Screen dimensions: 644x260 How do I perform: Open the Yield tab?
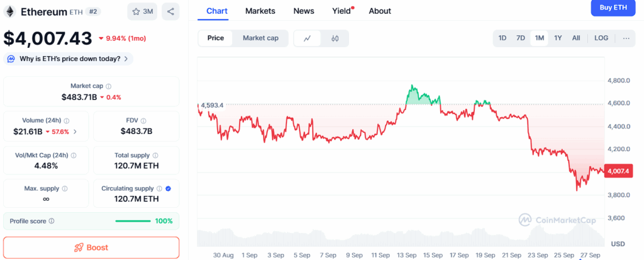pyautogui.click(x=341, y=11)
